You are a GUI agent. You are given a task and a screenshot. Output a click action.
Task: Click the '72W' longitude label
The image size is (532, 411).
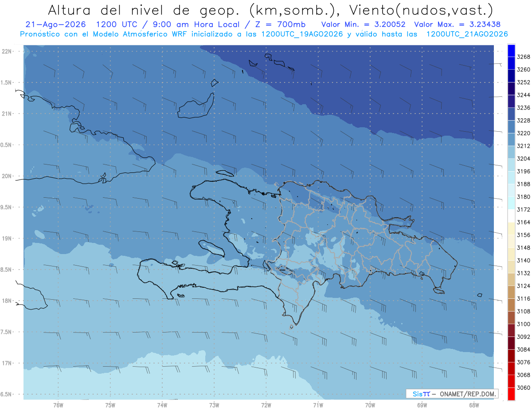coord(266,405)
